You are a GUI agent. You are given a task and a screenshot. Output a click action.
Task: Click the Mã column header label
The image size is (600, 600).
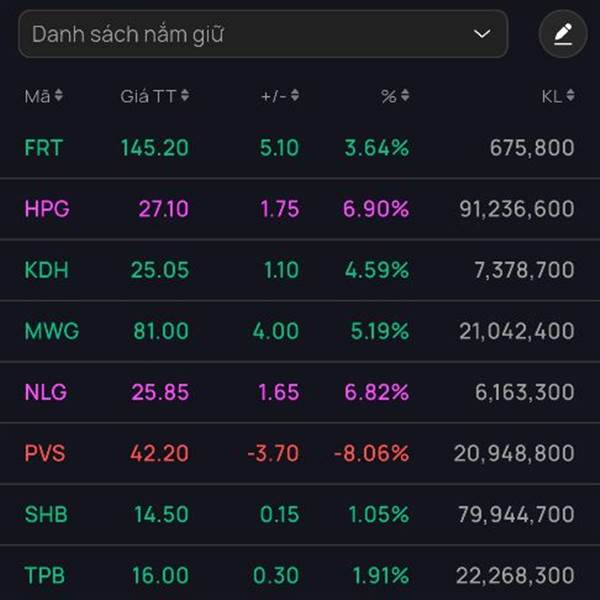pos(37,96)
